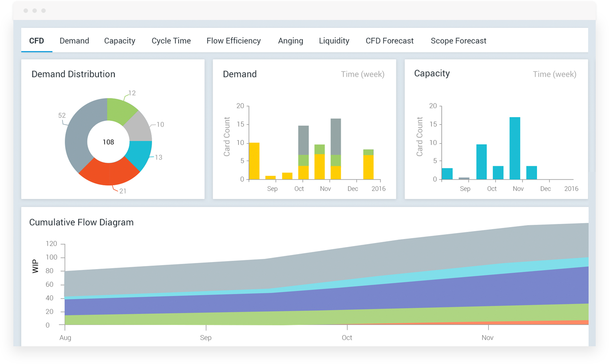Switch to the Demand tab
The width and height of the screenshot is (609, 364).
(74, 40)
